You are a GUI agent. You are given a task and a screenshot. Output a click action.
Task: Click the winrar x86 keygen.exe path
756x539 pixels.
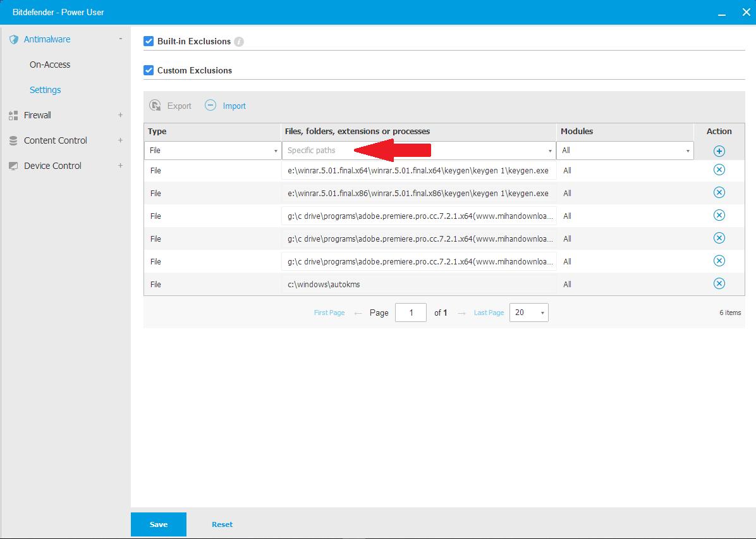tap(418, 193)
